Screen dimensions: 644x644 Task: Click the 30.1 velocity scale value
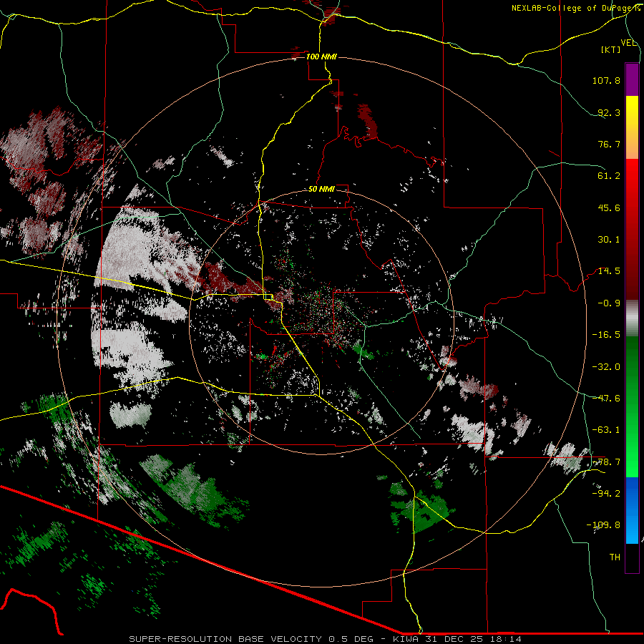pos(609,240)
